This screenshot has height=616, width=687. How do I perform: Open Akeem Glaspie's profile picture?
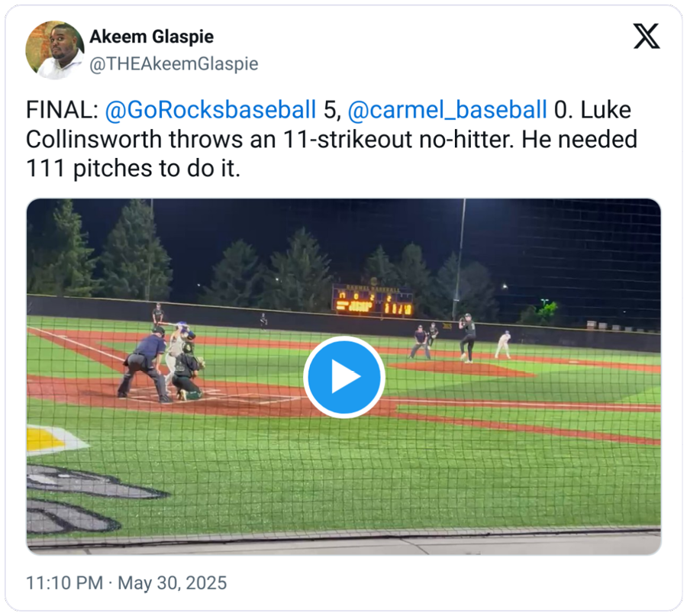[55, 50]
